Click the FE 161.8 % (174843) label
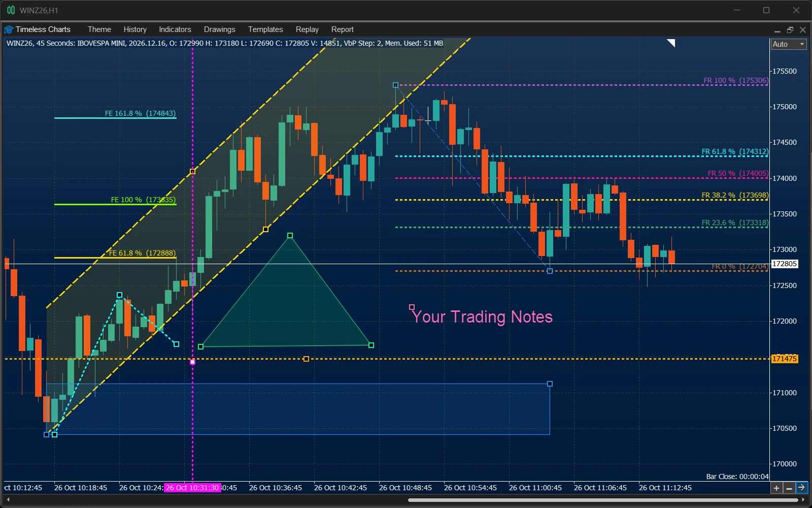The image size is (812, 508). point(140,113)
